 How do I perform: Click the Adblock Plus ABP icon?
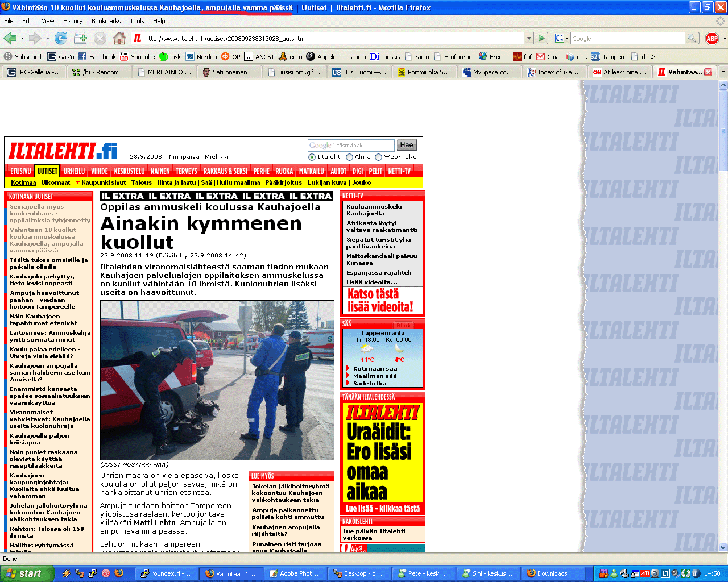click(712, 38)
